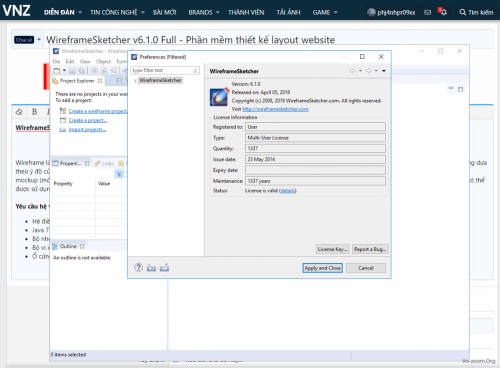
Task: Open the phj4nhpr09xx user profile
Action: pyautogui.click(x=391, y=12)
